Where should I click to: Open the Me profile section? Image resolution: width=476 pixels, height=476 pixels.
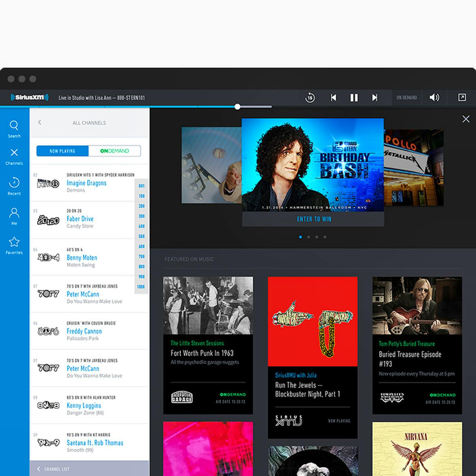[14, 213]
